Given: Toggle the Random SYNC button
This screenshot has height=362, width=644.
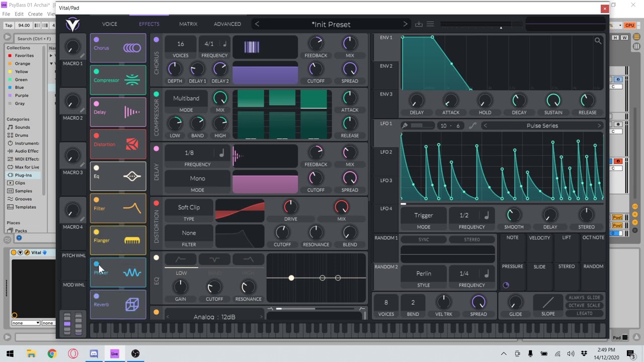Looking at the screenshot, I should (424, 240).
